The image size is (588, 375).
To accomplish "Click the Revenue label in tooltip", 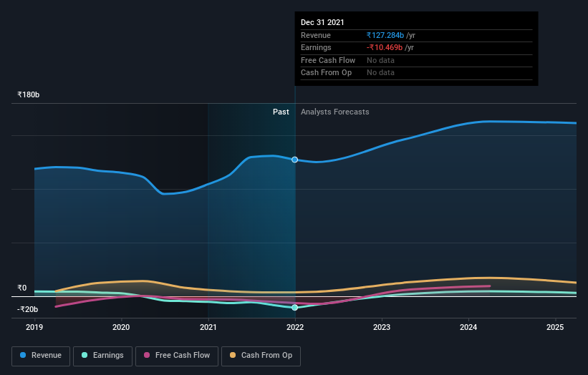I will 316,35.
